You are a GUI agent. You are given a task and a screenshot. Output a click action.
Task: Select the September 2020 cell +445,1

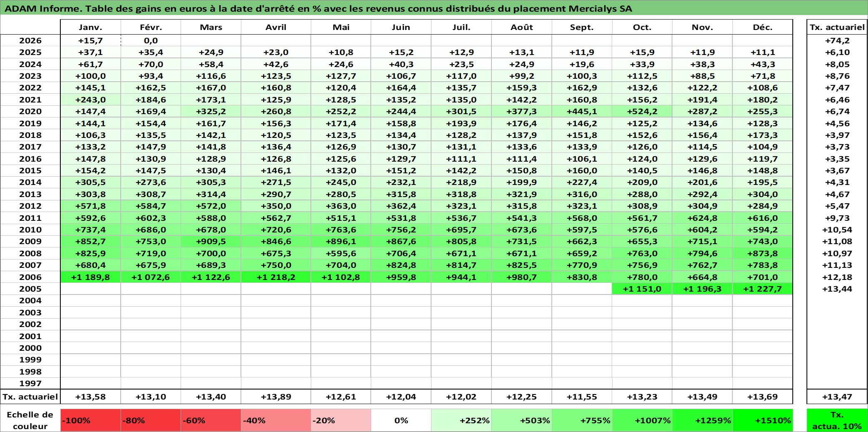[x=582, y=111]
